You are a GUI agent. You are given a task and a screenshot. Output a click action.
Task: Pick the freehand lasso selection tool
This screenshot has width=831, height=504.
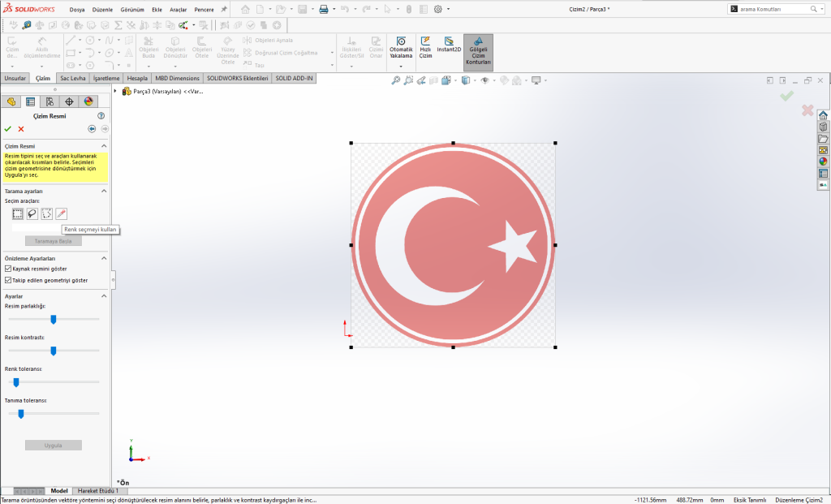(x=32, y=213)
